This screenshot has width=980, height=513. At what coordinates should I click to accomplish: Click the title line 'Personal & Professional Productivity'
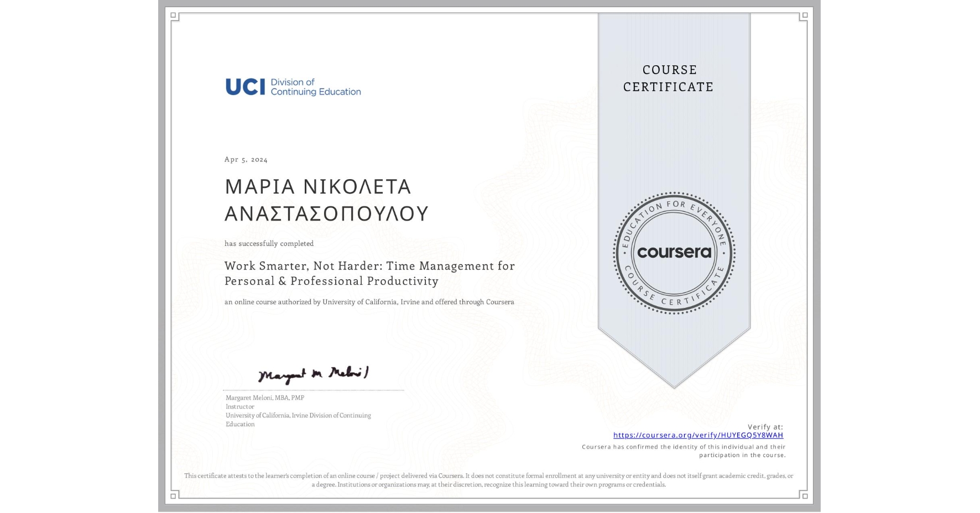331,281
